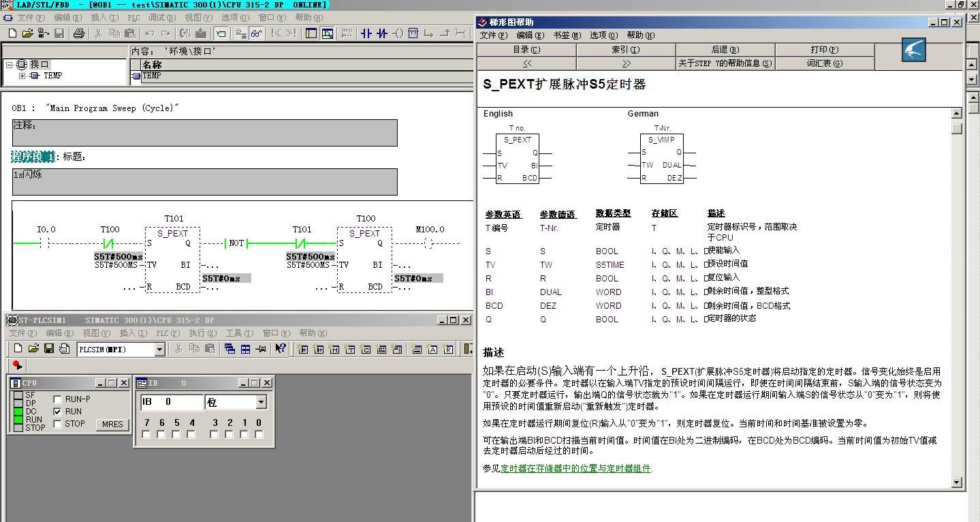Screen dimensions: 980x522
Task: Click the 关于STEP 7的帮助信息 button
Action: tap(725, 63)
